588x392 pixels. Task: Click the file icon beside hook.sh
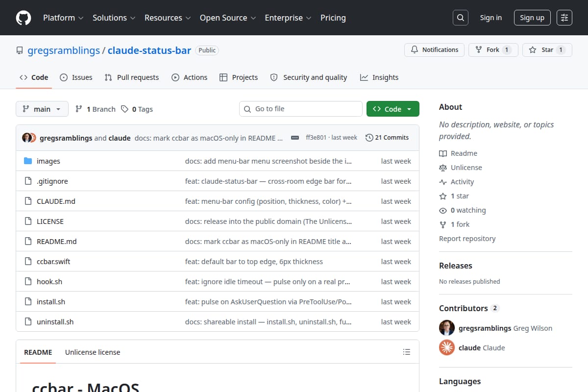pyautogui.click(x=28, y=282)
